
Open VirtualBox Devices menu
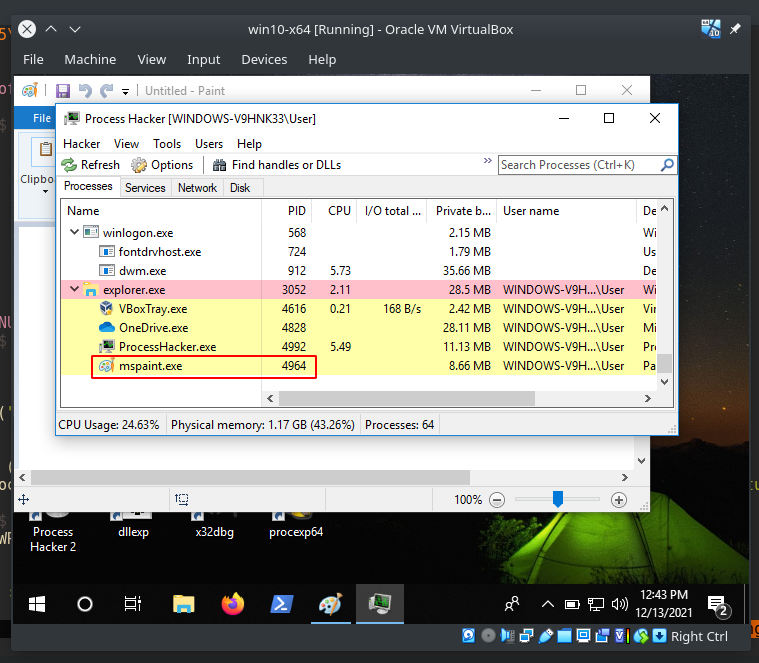coord(264,60)
